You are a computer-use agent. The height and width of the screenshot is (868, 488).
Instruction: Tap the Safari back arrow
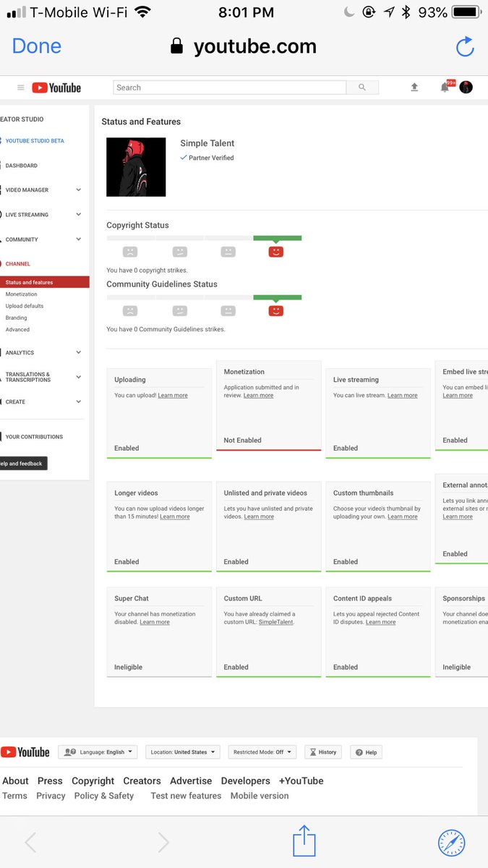point(30,842)
